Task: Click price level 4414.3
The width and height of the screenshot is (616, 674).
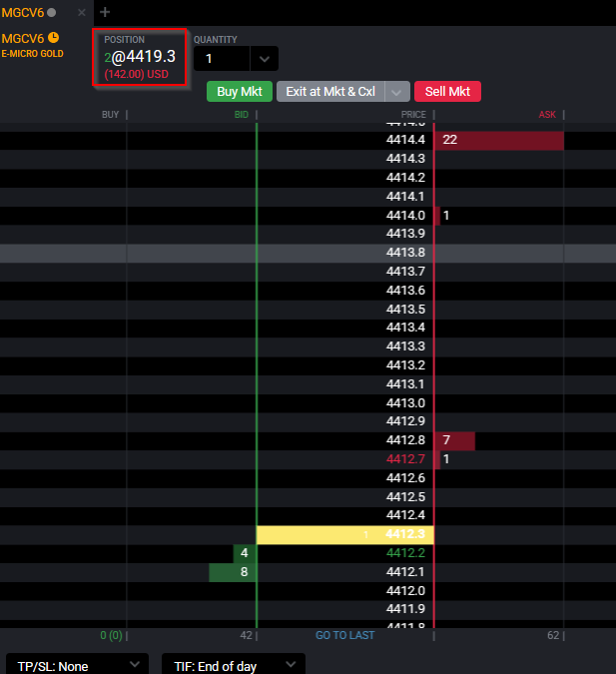Action: pyautogui.click(x=405, y=159)
